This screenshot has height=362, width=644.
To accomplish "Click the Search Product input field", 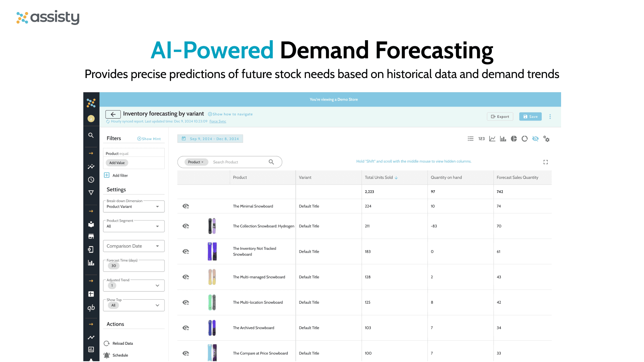I will [237, 162].
